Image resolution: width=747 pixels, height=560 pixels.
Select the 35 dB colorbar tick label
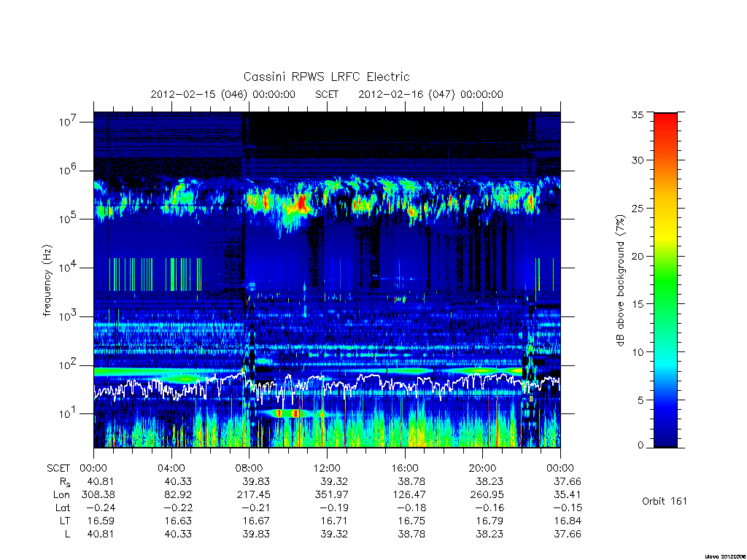[x=637, y=114]
